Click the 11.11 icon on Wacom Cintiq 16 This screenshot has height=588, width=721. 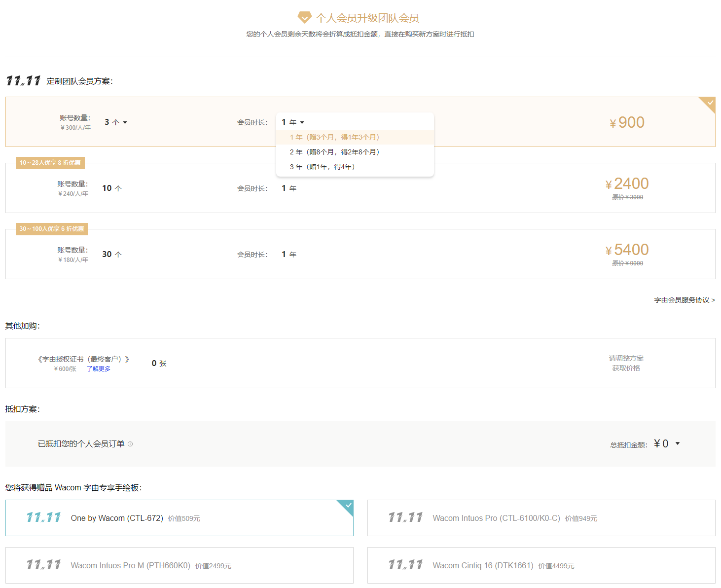[x=405, y=565]
